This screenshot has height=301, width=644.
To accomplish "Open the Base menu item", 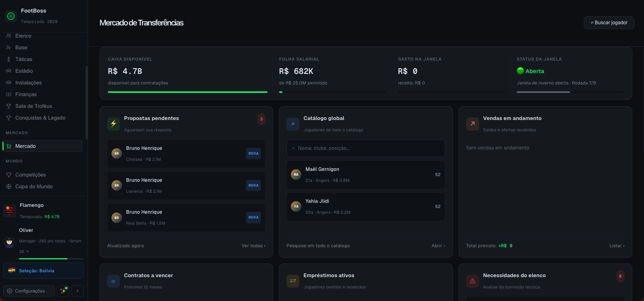I will tap(43, 48).
